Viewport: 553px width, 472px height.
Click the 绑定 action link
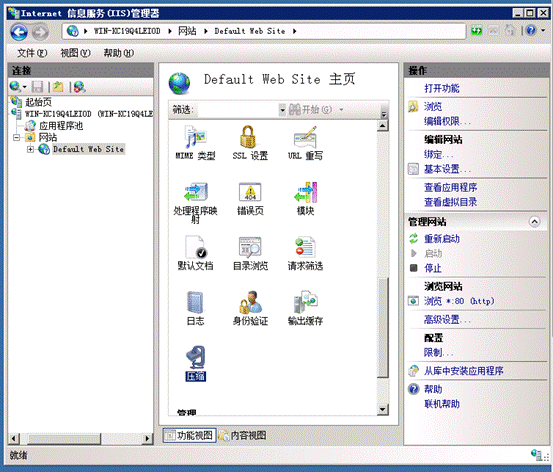pyautogui.click(x=438, y=155)
